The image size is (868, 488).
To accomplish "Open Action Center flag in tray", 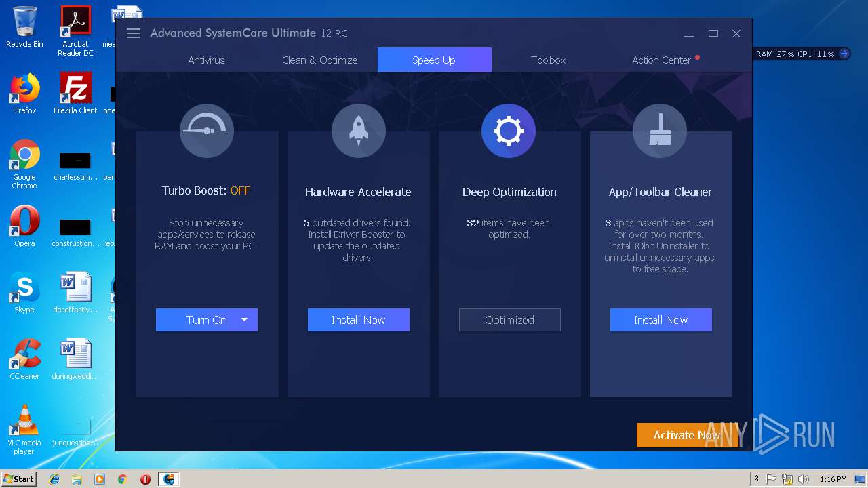I will (771, 479).
